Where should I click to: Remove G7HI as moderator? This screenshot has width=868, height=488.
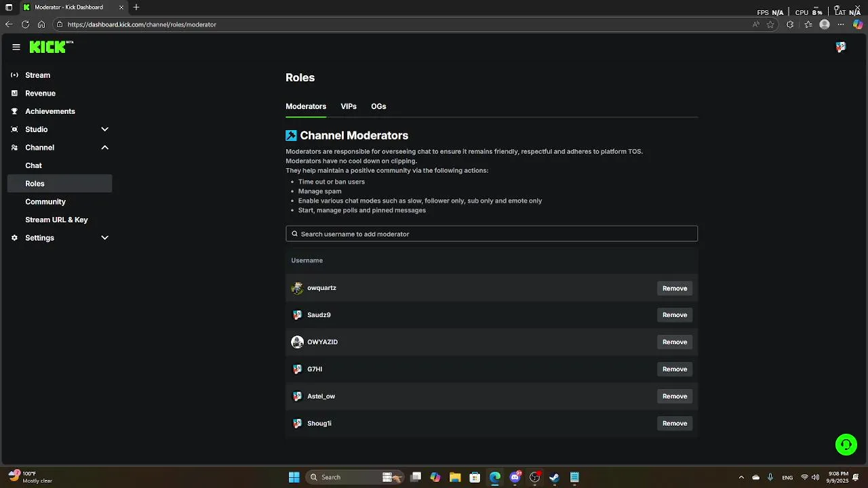pos(675,369)
